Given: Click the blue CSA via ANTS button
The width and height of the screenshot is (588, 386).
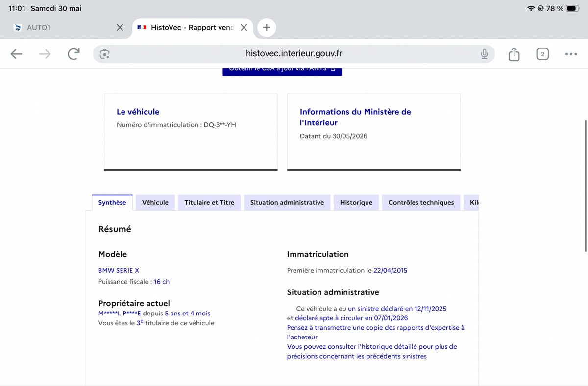Looking at the screenshot, I should [x=282, y=72].
